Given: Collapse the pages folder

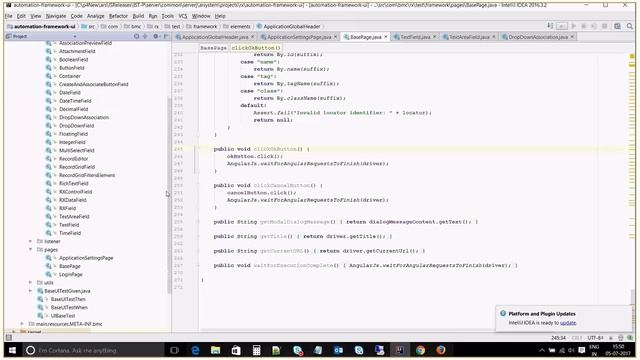Looking at the screenshot, I should [30, 249].
